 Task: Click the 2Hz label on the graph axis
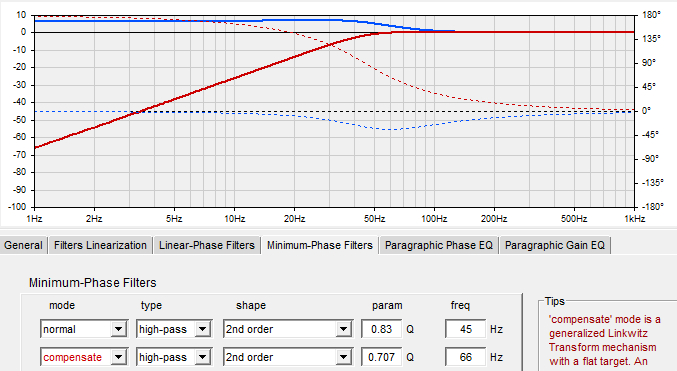point(94,219)
